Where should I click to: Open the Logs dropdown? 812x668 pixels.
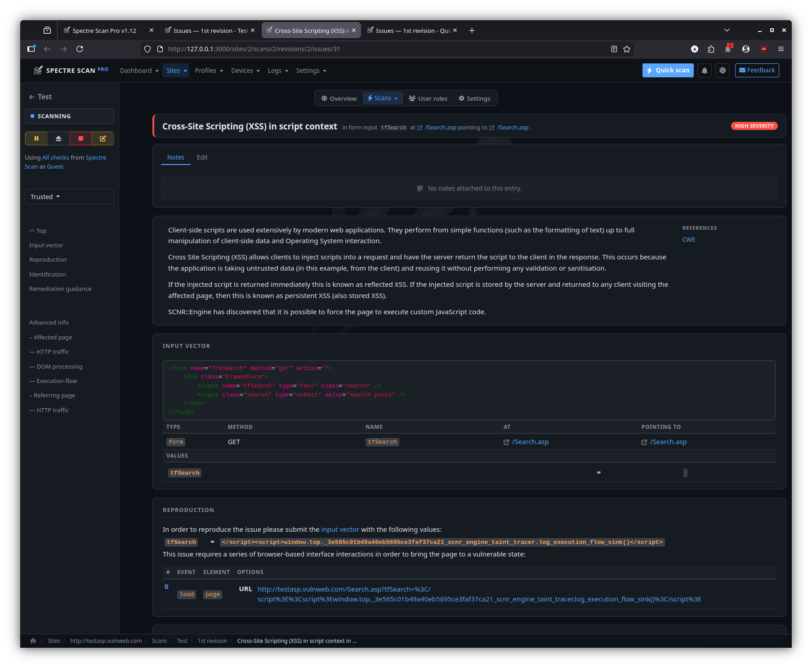[x=278, y=71]
